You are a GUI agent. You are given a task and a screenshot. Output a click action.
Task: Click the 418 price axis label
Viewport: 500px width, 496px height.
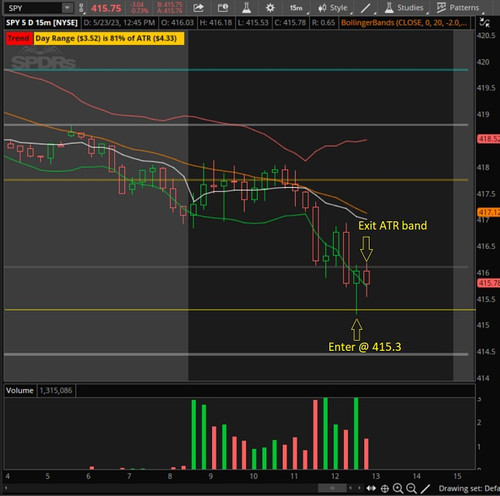point(483,167)
